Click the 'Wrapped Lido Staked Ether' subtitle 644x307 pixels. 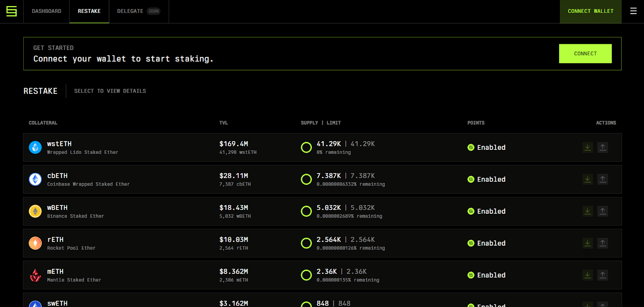[x=83, y=152]
